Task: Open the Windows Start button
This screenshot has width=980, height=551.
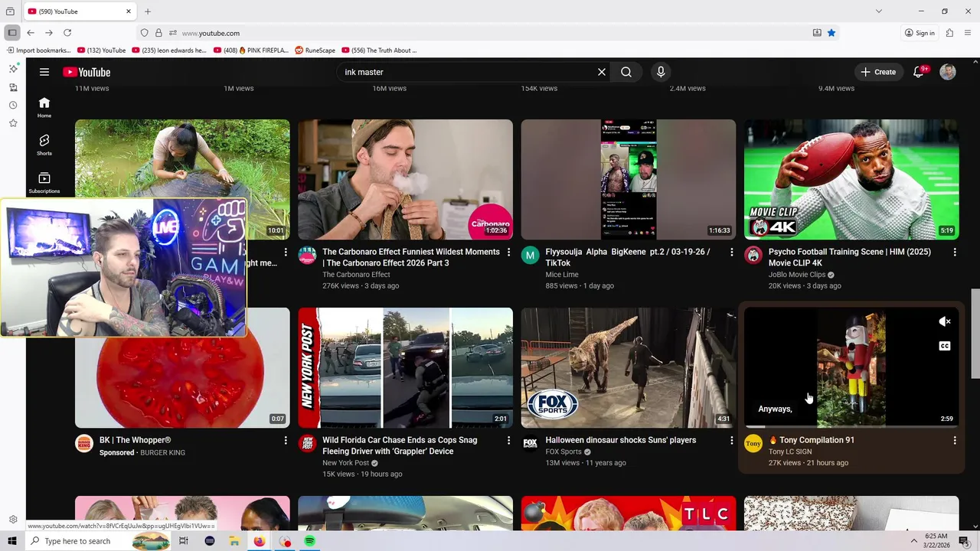Action: point(12,541)
